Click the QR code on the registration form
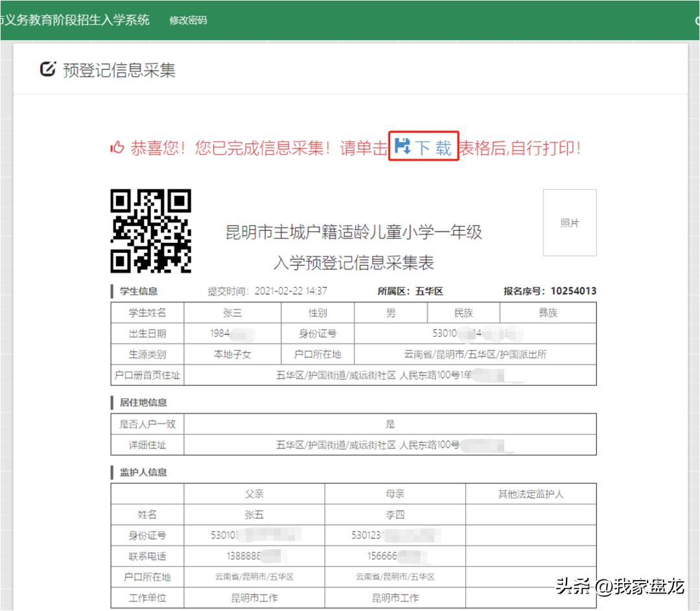 coord(151,230)
